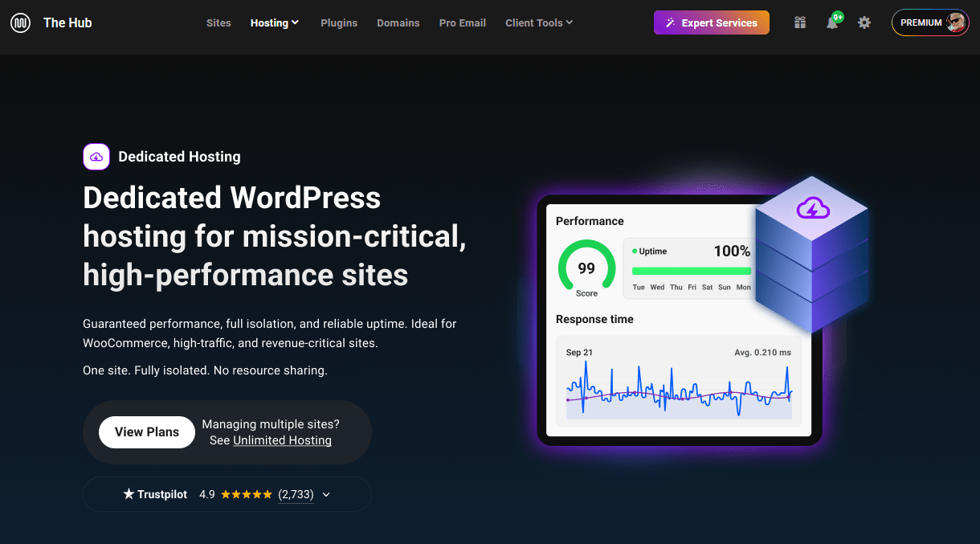Go to the Sites menu item
Image resolution: width=980 pixels, height=544 pixels.
(218, 22)
